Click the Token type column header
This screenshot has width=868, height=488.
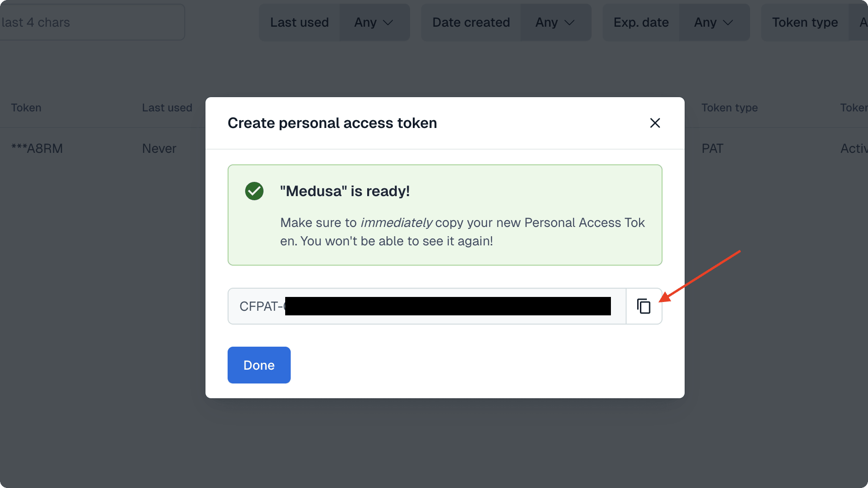pos(729,107)
